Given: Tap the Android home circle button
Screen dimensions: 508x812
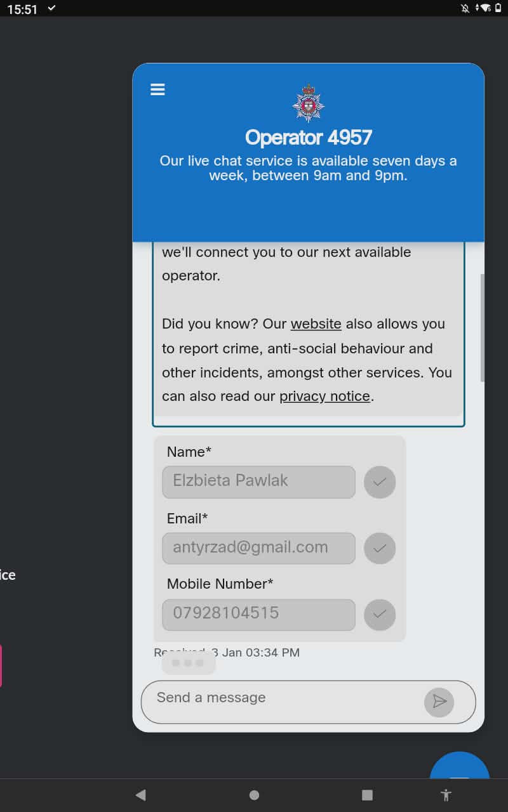Looking at the screenshot, I should (x=254, y=795).
